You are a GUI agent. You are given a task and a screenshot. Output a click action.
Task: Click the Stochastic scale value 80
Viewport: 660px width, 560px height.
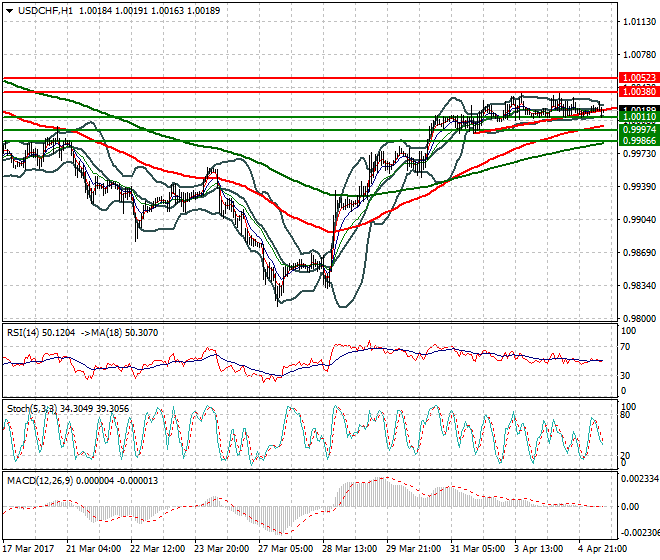[x=626, y=415]
